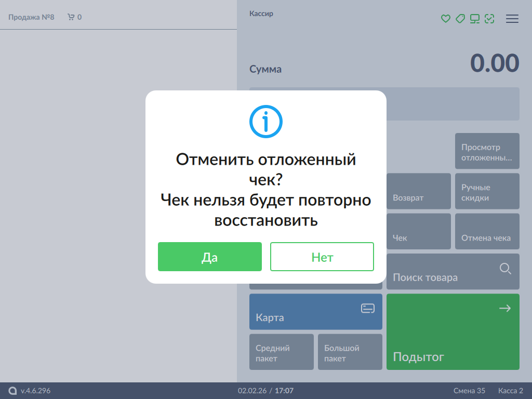This screenshot has height=399, width=532.
Task: Click the heart loyalty status icon
Action: [x=445, y=19]
